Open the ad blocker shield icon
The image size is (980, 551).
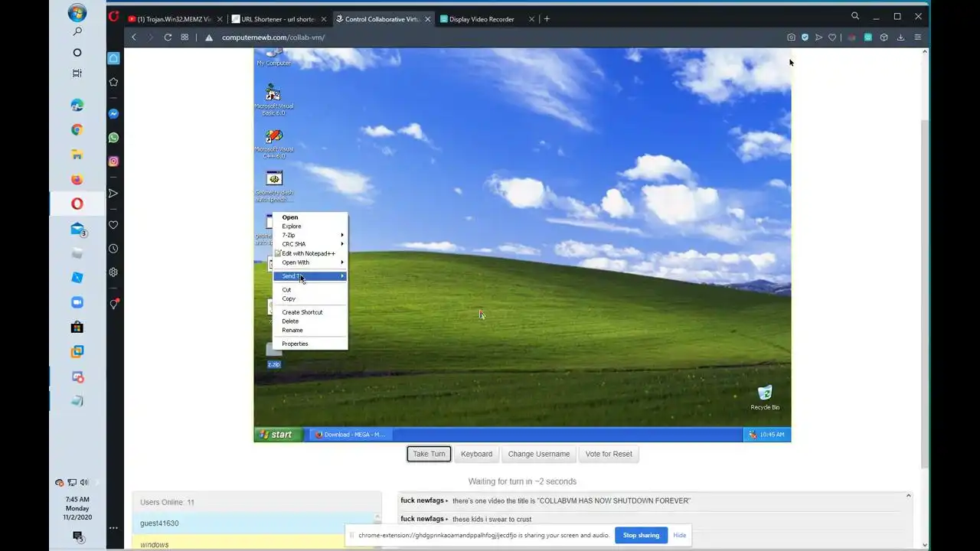pos(805,37)
